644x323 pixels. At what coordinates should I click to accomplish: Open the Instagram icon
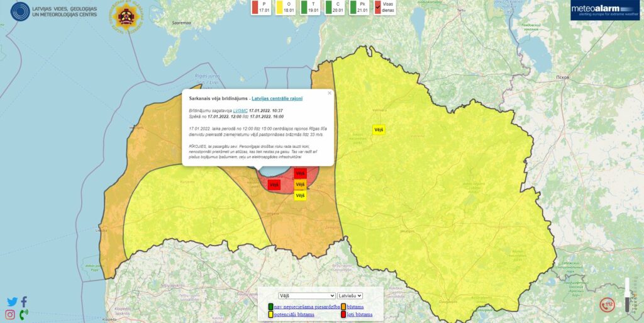click(x=10, y=314)
